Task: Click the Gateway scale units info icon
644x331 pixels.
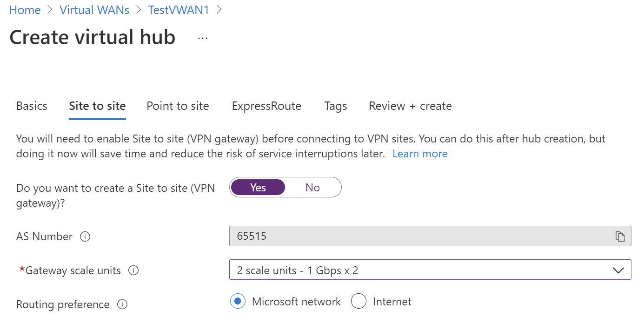Action: click(x=133, y=270)
